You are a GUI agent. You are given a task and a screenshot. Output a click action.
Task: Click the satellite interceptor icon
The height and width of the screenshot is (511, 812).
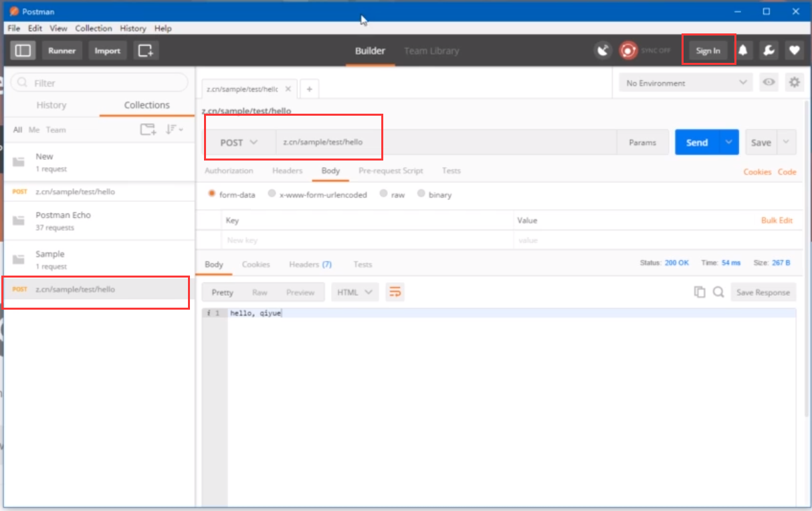(603, 50)
